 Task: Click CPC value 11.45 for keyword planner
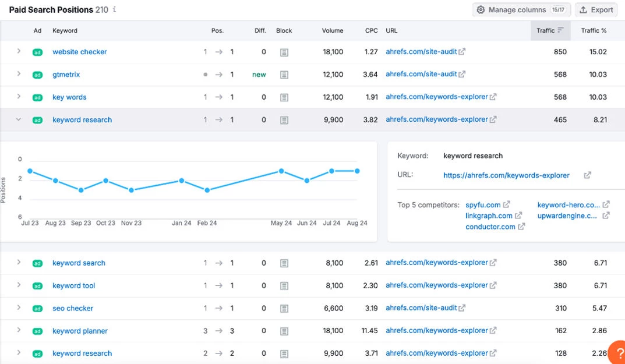pos(369,331)
